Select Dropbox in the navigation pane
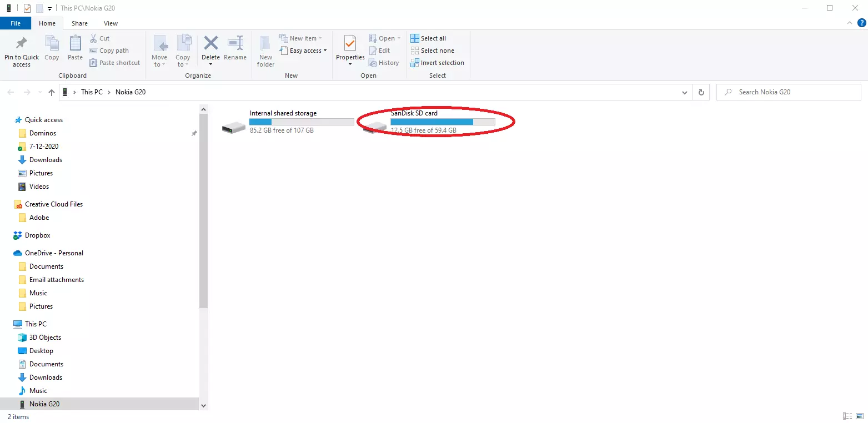 (x=38, y=235)
